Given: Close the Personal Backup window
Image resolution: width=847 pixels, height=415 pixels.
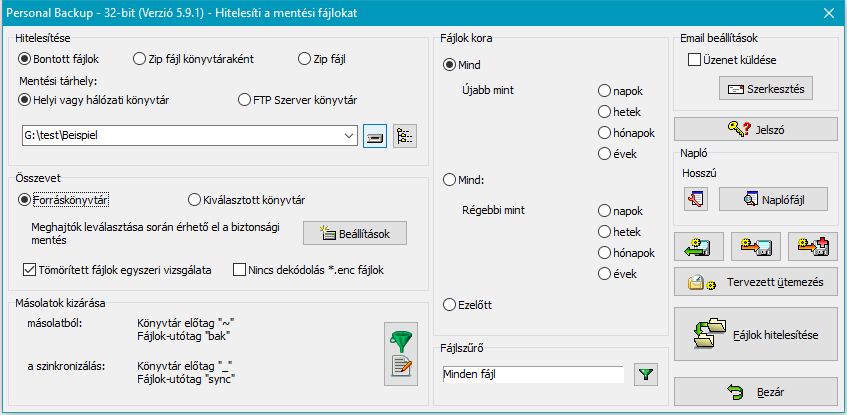Looking at the screenshot, I should [828, 12].
